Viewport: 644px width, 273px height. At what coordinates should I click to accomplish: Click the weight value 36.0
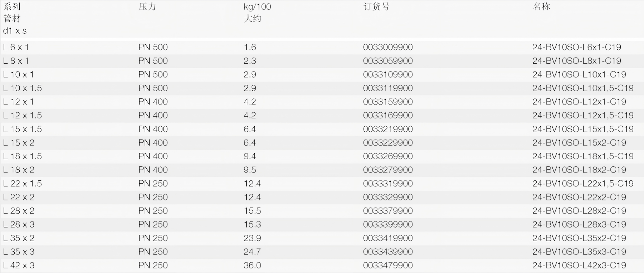pyautogui.click(x=252, y=265)
